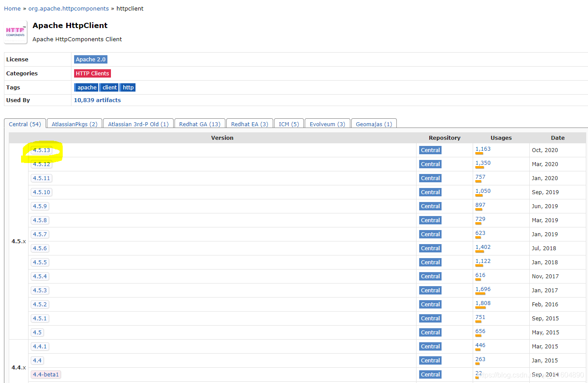Open version 4.5.1

[x=39, y=319]
